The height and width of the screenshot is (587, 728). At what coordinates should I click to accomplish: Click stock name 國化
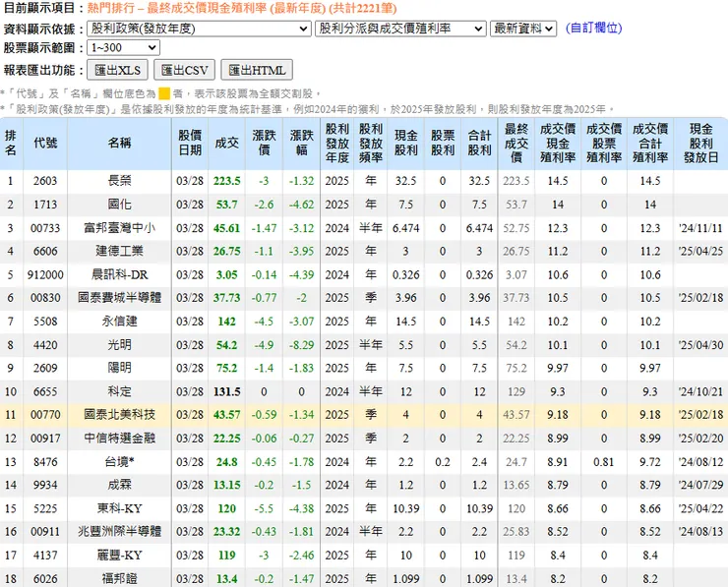pos(119,205)
